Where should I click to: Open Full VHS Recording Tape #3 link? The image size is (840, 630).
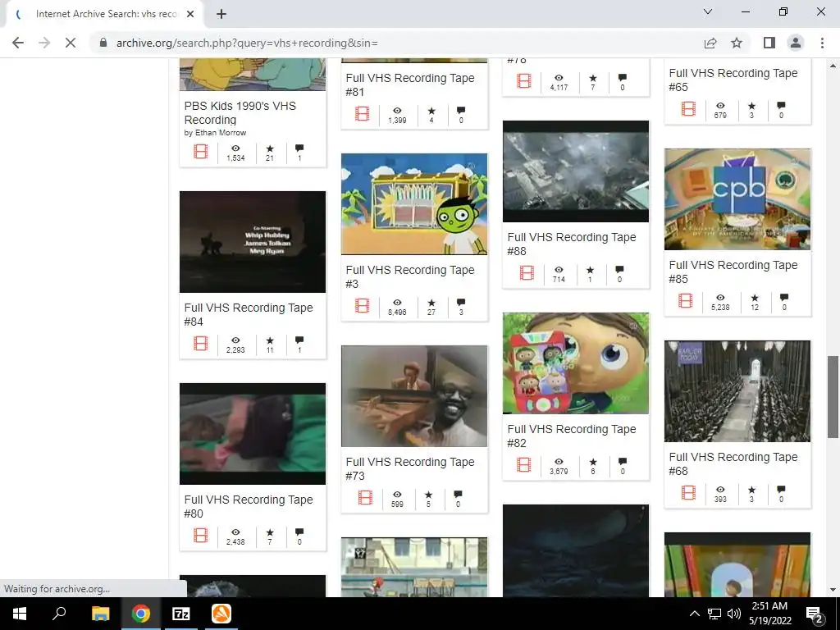tap(410, 277)
